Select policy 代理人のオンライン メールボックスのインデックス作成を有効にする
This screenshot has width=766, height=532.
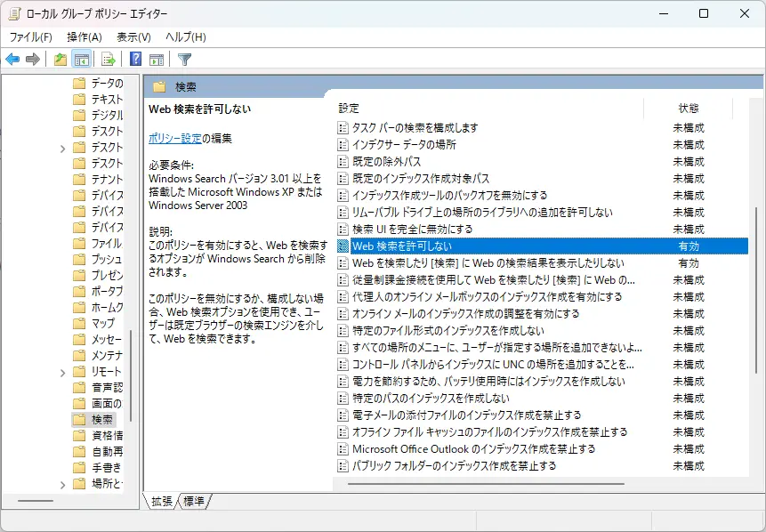point(487,297)
